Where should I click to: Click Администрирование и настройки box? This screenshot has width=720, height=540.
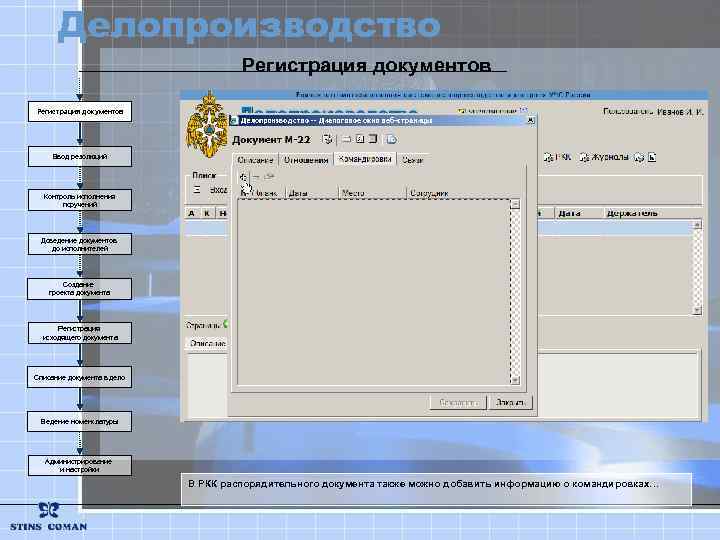click(80, 466)
